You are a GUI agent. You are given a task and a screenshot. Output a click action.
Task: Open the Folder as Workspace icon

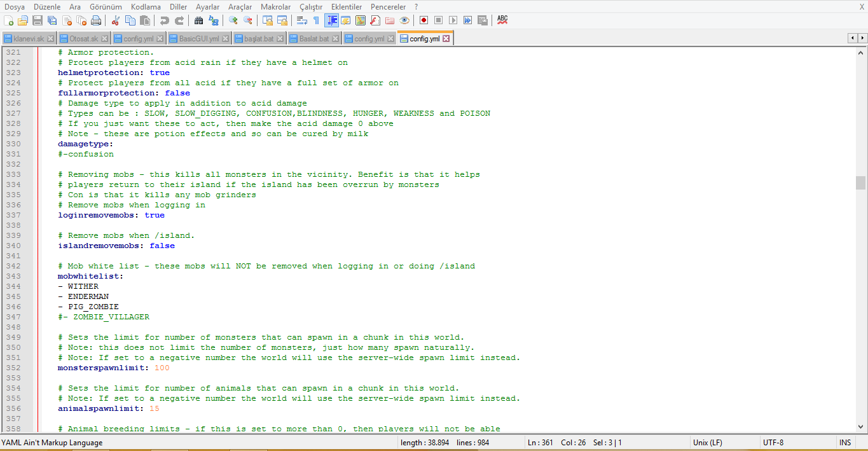pos(390,20)
